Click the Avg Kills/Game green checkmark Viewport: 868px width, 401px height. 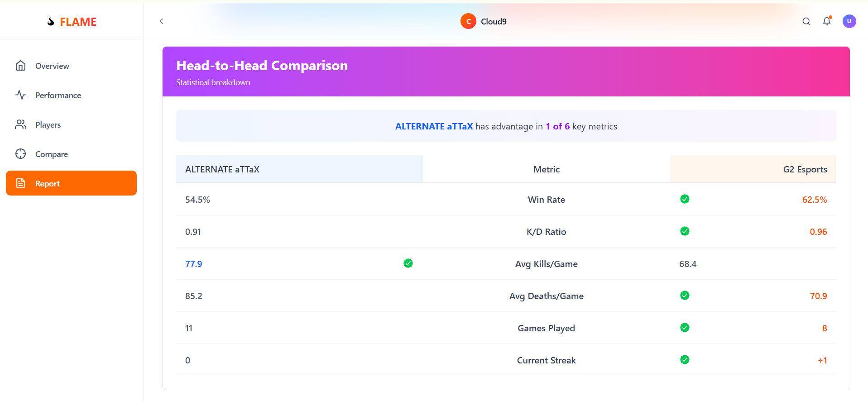[x=408, y=263]
